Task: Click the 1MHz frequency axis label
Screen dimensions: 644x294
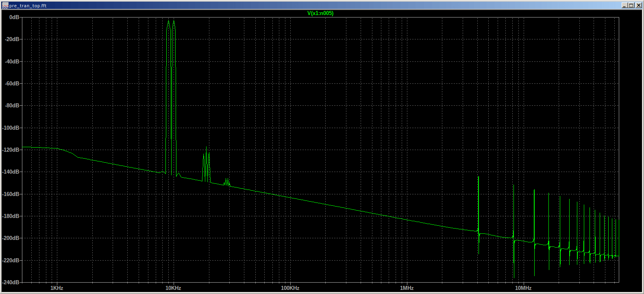Action: pyautogui.click(x=407, y=288)
